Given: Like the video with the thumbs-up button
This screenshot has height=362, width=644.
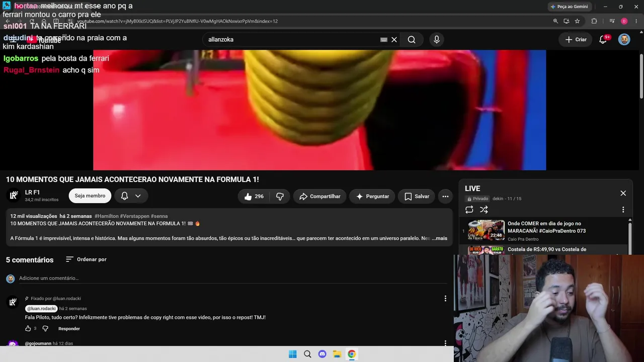Looking at the screenshot, I should [254, 197].
